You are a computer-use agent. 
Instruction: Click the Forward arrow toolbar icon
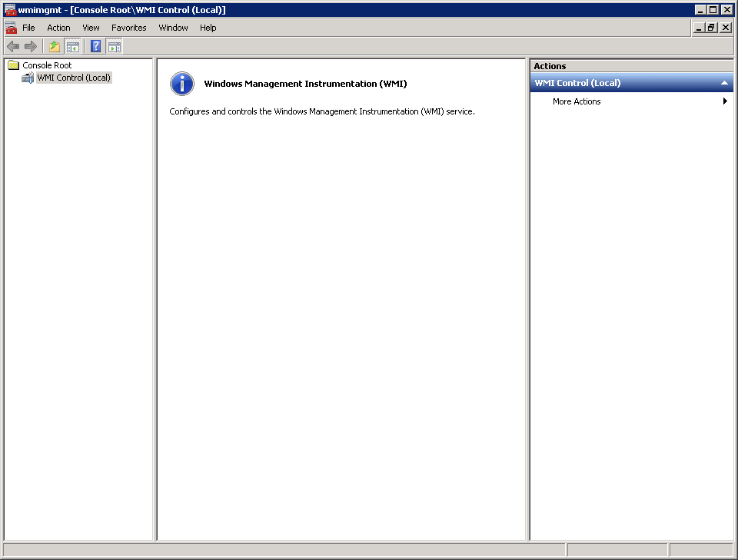[x=31, y=46]
